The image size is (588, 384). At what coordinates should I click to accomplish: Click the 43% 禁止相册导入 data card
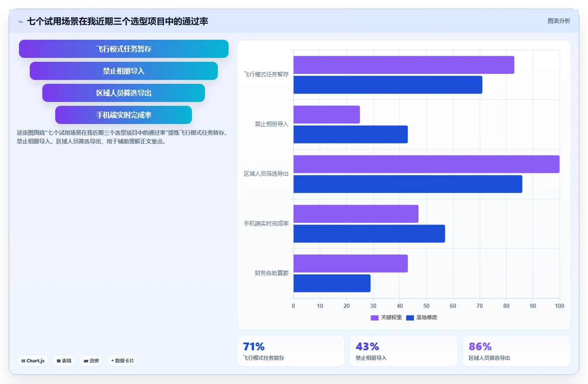click(x=404, y=351)
